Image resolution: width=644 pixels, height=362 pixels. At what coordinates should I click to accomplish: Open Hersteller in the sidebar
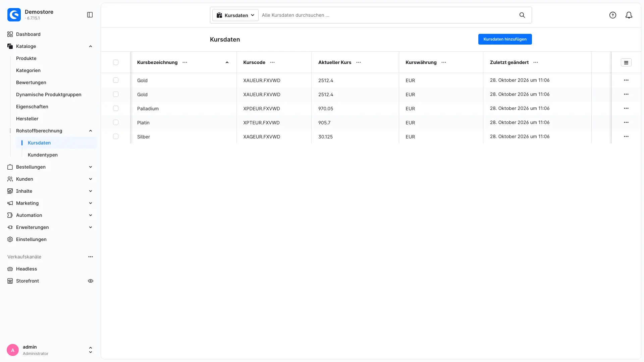[x=27, y=119]
